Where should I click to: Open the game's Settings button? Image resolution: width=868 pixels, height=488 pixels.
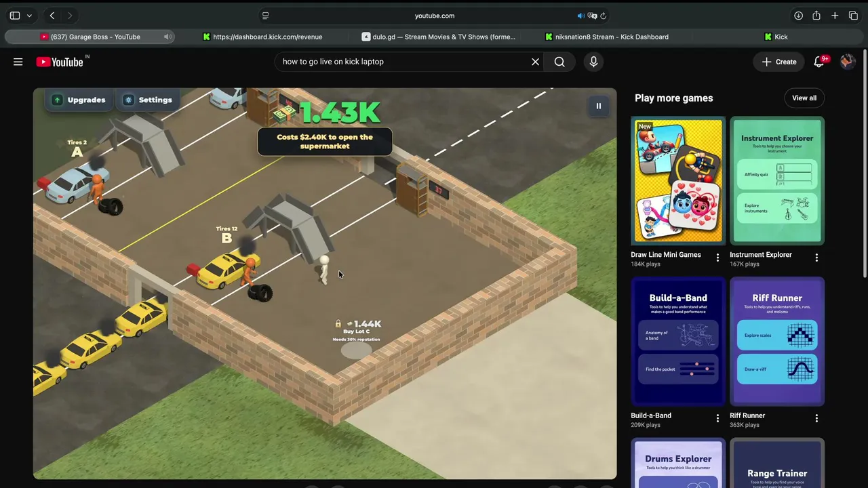pyautogui.click(x=148, y=100)
